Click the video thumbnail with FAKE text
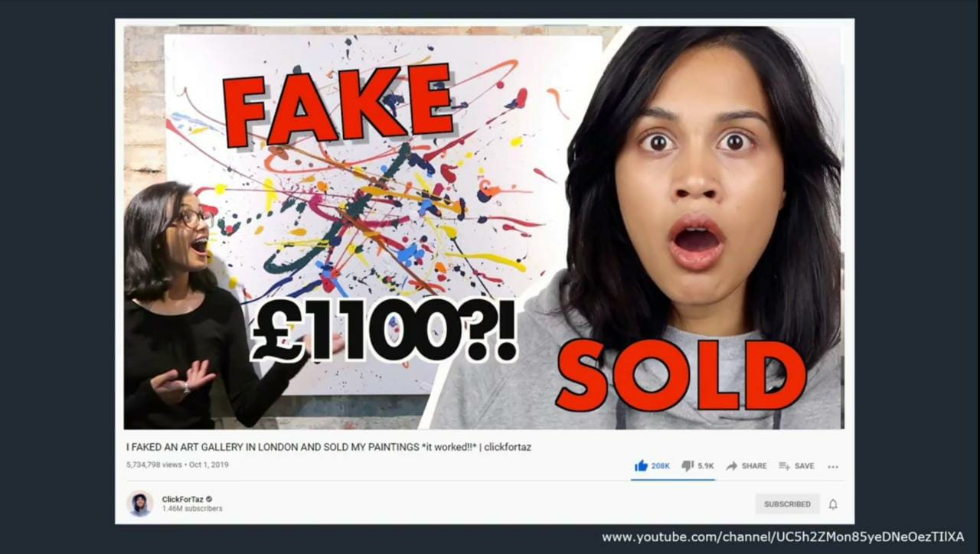The width and height of the screenshot is (980, 554). coord(483,227)
